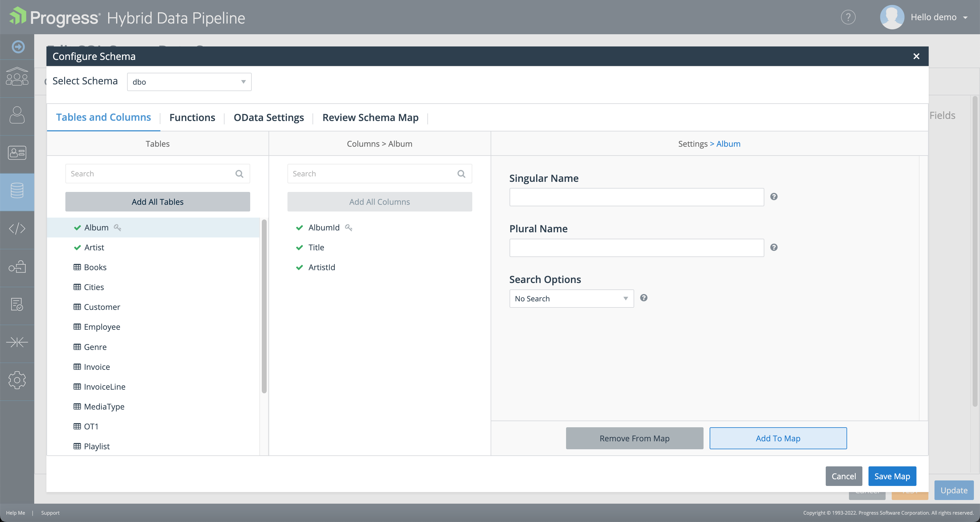Click the help icon next to Singular Name
Viewport: 980px width, 522px height.
(774, 197)
